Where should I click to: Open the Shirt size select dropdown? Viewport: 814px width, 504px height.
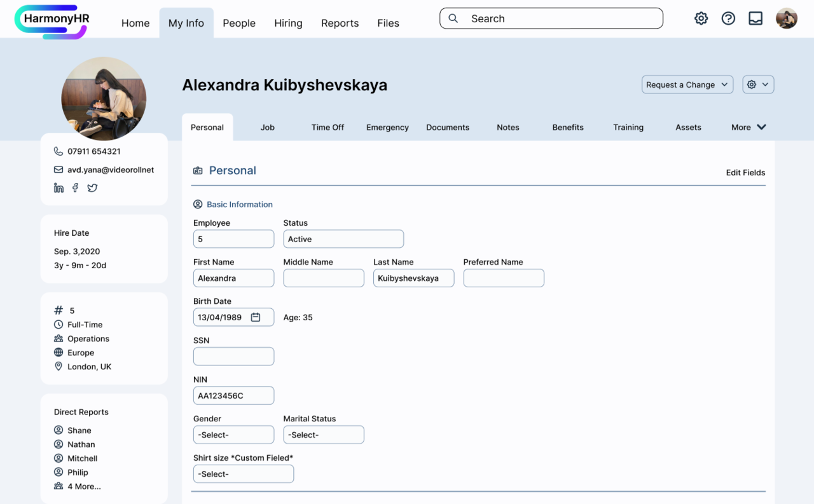click(x=244, y=473)
